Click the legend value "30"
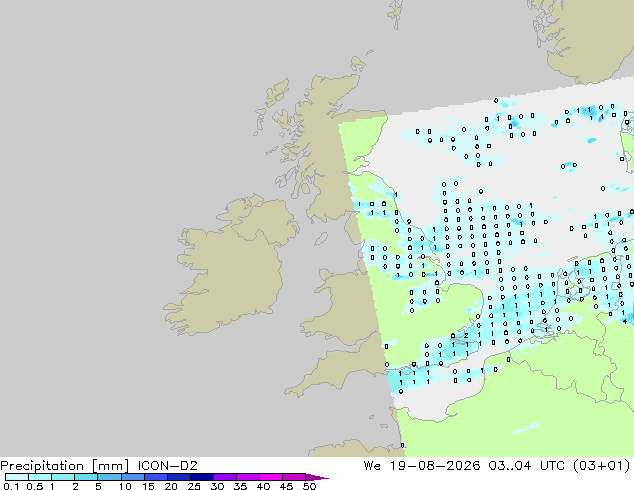 pos(217,486)
